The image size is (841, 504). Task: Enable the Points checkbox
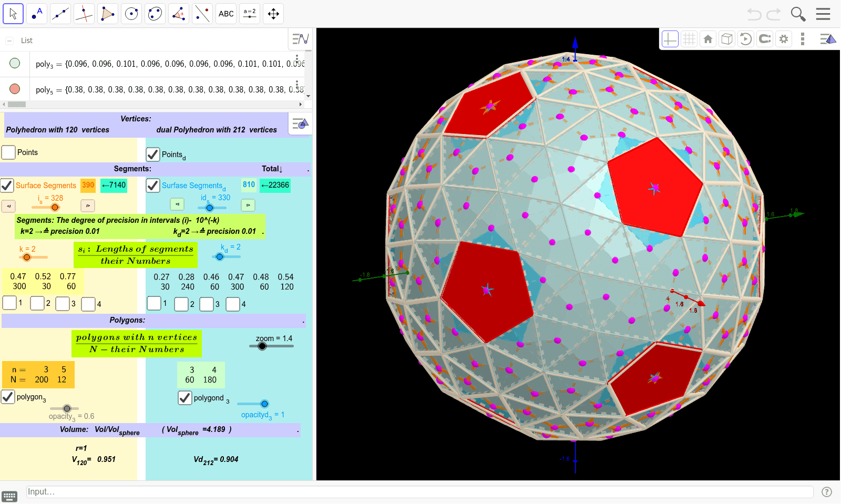[8, 152]
